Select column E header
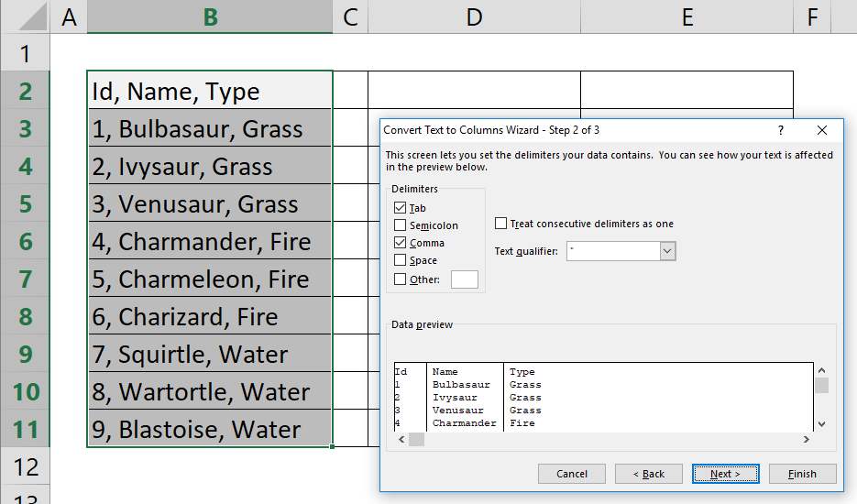 point(687,16)
